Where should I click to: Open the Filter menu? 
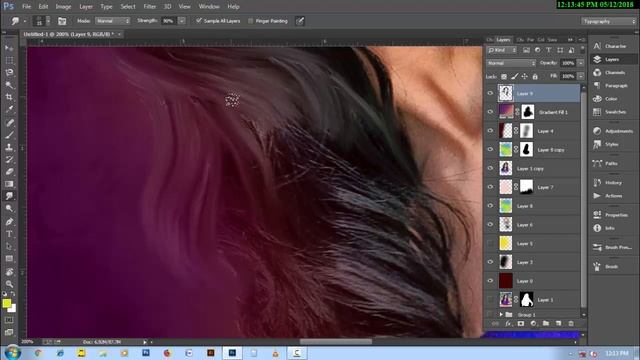click(150, 7)
